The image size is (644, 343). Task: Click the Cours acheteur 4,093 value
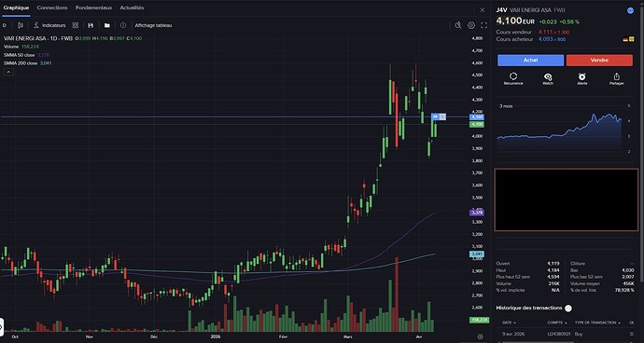[552, 39]
